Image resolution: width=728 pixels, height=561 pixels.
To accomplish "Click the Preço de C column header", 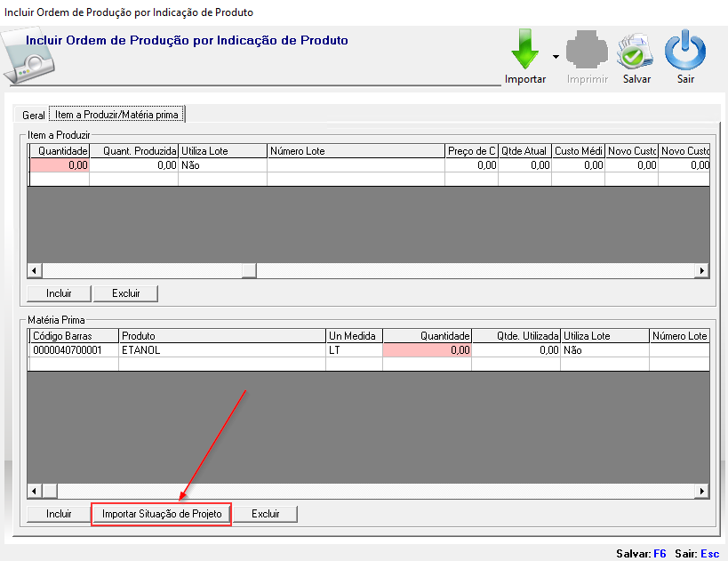I will click(472, 151).
